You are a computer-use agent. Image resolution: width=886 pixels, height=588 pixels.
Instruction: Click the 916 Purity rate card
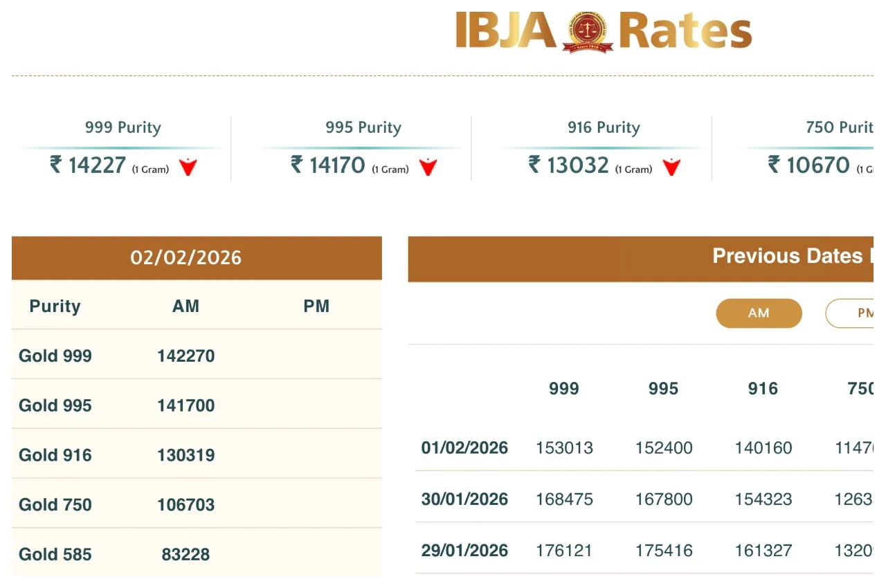[604, 148]
